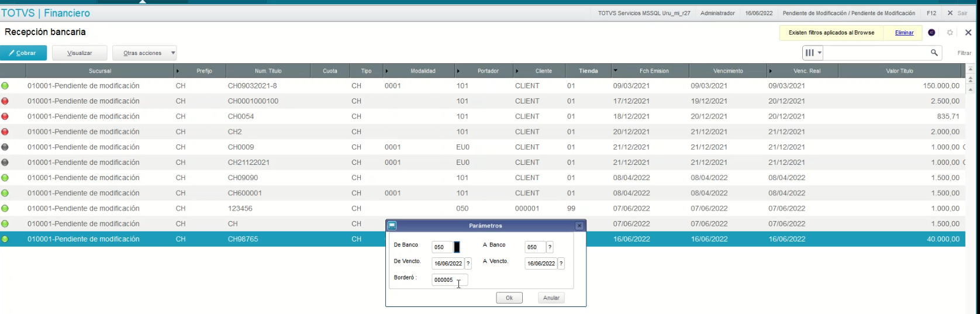Click the arrow marker on Portador header
Screen dimensions: 980x314
(458, 71)
